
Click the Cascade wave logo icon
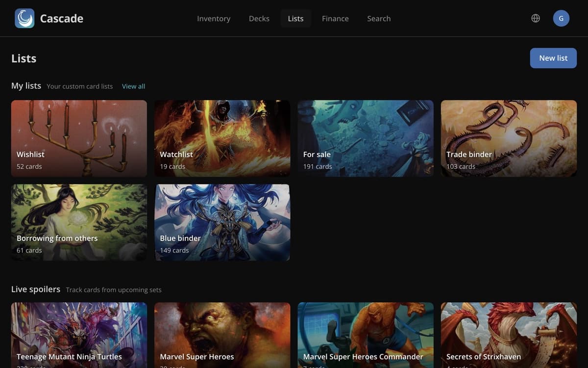[24, 19]
